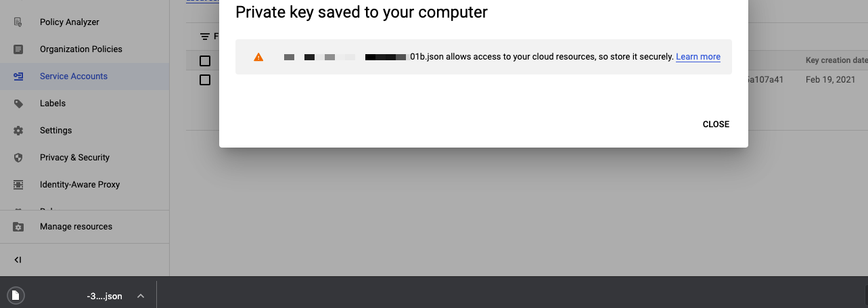Screen dimensions: 868x308
Task: Open the Learn more link
Action: click(x=698, y=57)
